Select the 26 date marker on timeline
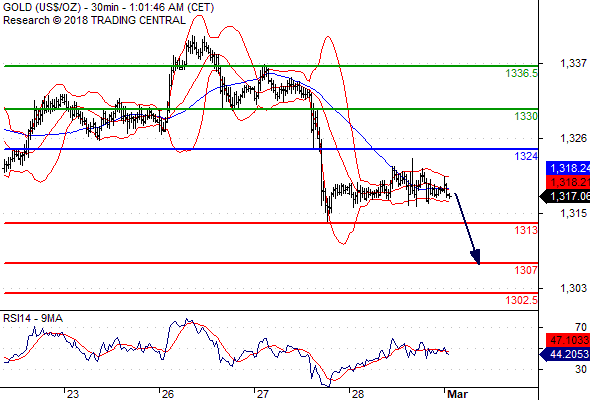Viewport: 590px width, 400px height. pyautogui.click(x=168, y=394)
